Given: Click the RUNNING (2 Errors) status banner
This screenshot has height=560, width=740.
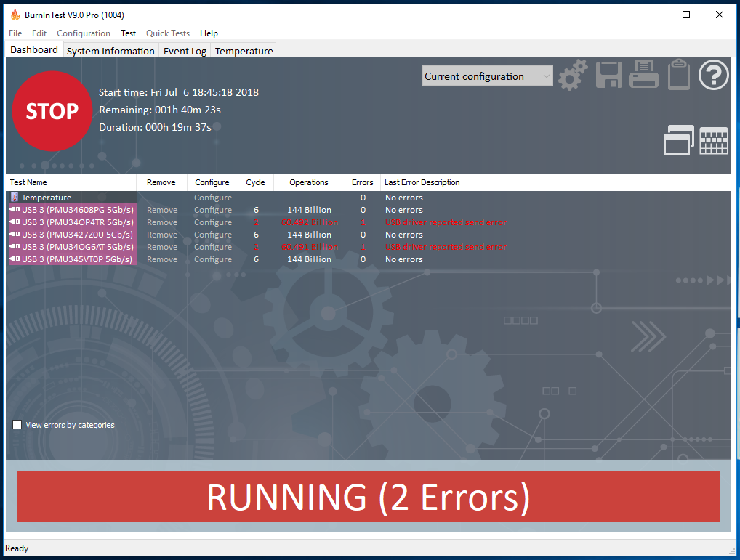Looking at the screenshot, I should click(x=368, y=496).
